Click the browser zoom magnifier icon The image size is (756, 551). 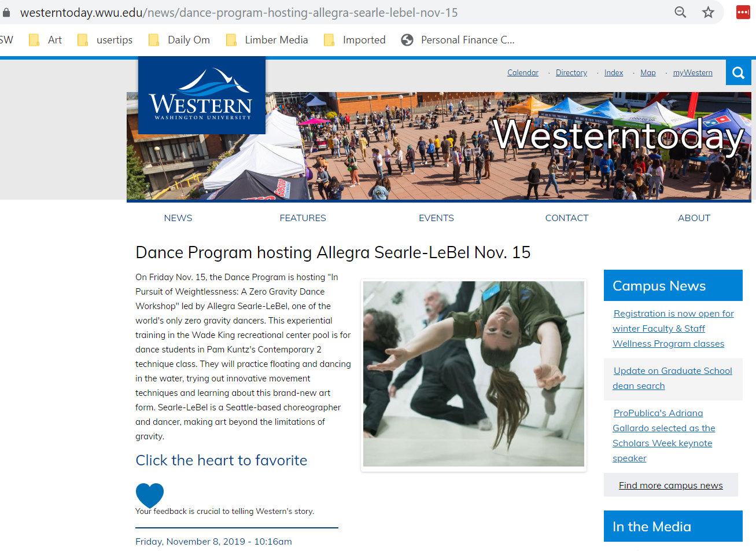coord(680,12)
